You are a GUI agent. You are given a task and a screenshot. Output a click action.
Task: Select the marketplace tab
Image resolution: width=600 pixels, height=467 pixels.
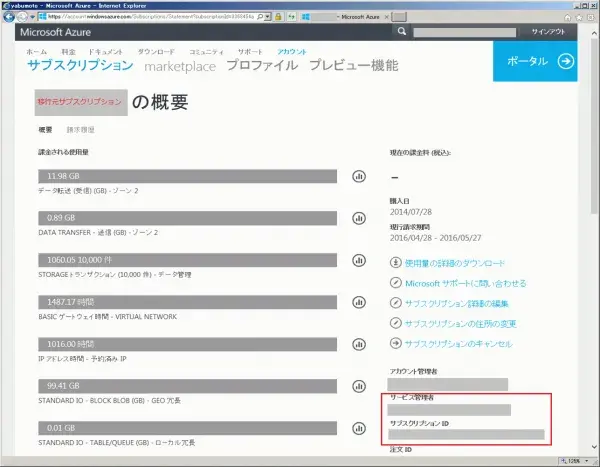point(180,67)
